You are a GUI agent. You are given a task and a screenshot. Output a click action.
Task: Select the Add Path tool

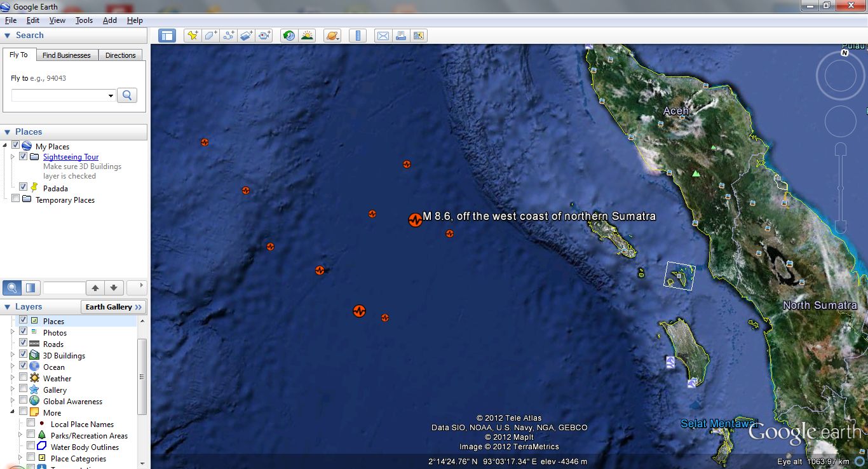tap(228, 36)
